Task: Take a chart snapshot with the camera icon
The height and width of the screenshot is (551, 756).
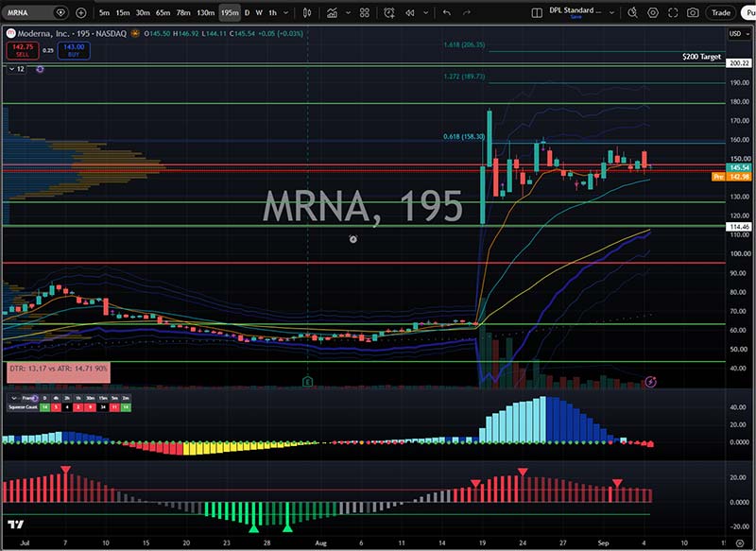Action: tap(693, 13)
